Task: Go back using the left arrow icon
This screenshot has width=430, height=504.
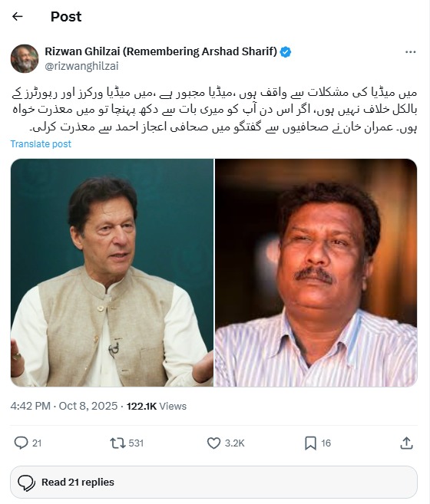Action: (18, 16)
